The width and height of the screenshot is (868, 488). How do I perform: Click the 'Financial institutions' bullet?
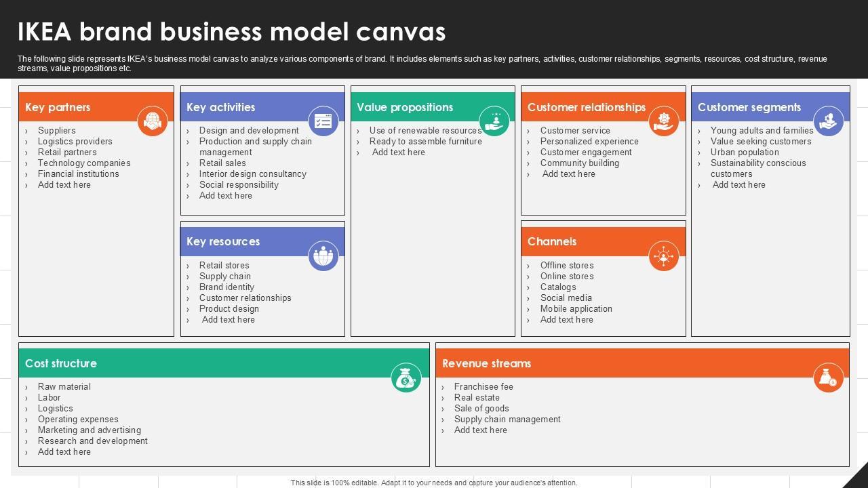[79, 174]
